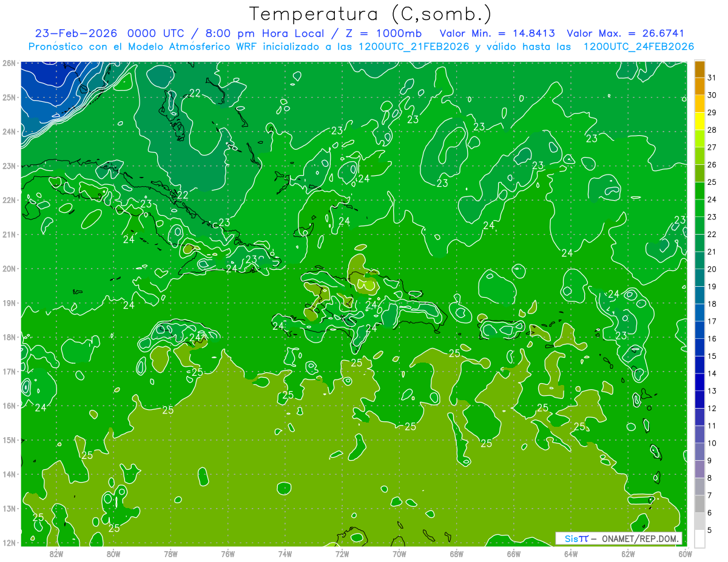Image resolution: width=728 pixels, height=562 pixels.
Task: Click the '78W' longitude label
Action: pos(170,554)
